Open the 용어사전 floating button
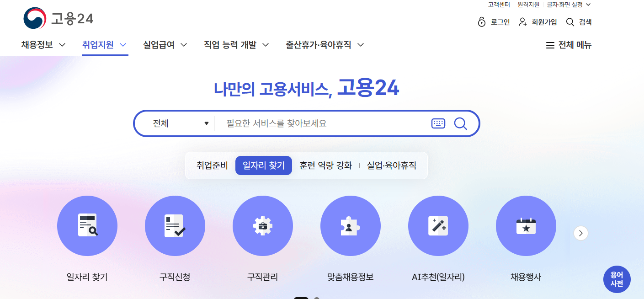The width and height of the screenshot is (644, 299). coord(617,279)
